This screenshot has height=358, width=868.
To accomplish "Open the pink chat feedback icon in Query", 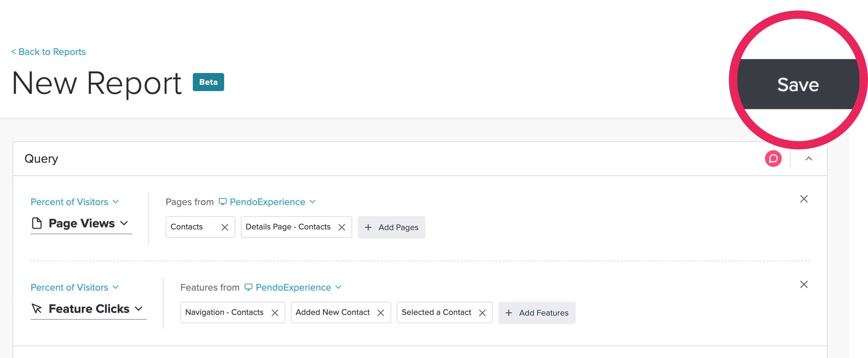I will tap(773, 158).
